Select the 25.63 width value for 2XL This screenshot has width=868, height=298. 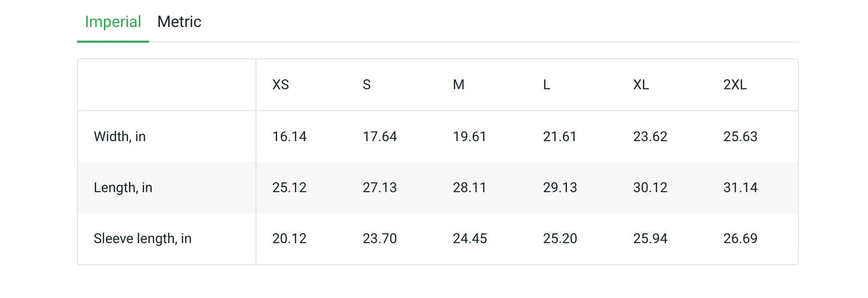coord(740,137)
